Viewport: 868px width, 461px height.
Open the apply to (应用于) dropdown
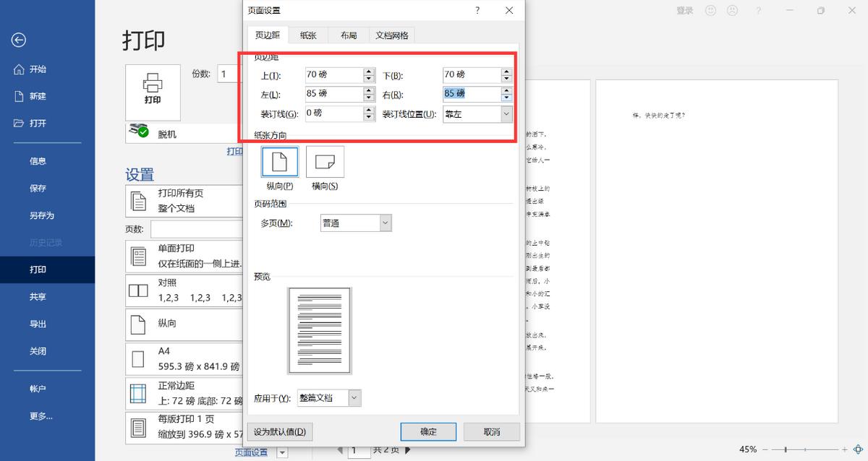click(x=353, y=397)
